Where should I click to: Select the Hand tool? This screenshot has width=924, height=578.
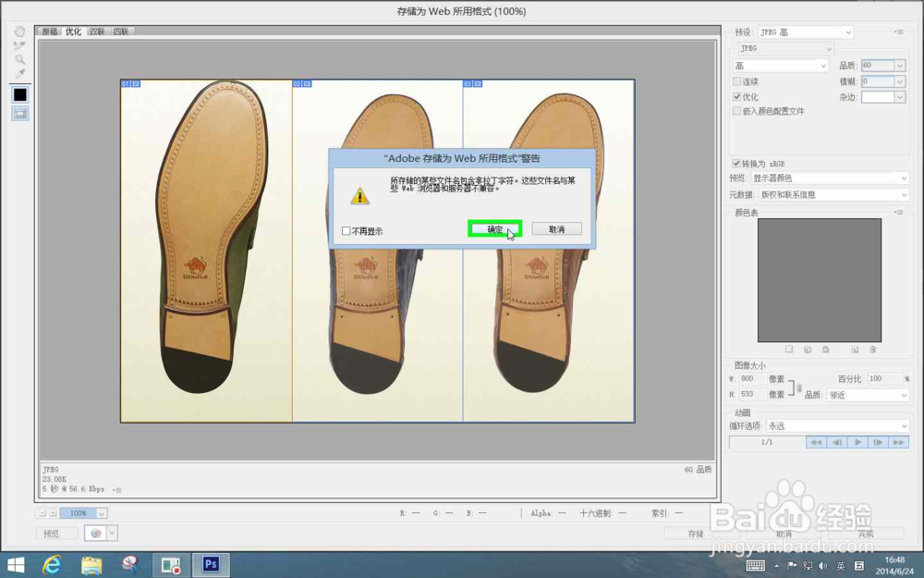[18, 31]
